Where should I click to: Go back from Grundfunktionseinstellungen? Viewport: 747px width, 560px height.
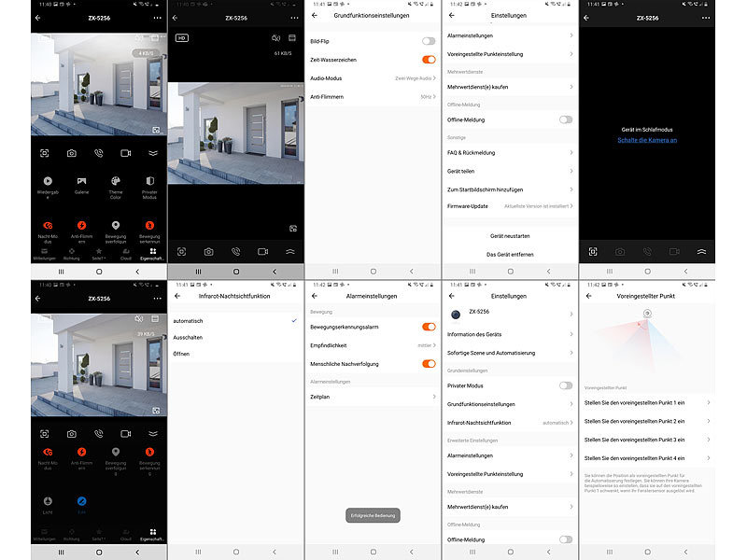[315, 15]
